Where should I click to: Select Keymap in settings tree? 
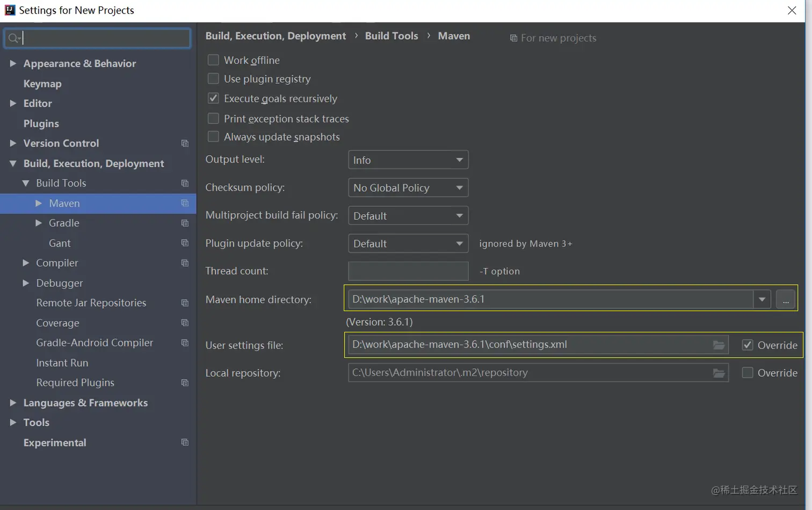(x=42, y=84)
